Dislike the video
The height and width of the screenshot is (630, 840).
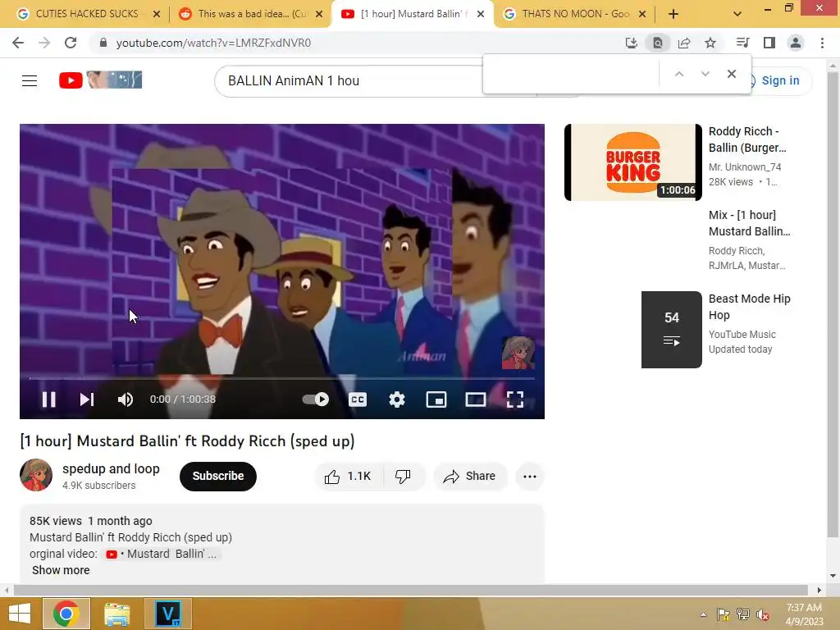point(403,477)
